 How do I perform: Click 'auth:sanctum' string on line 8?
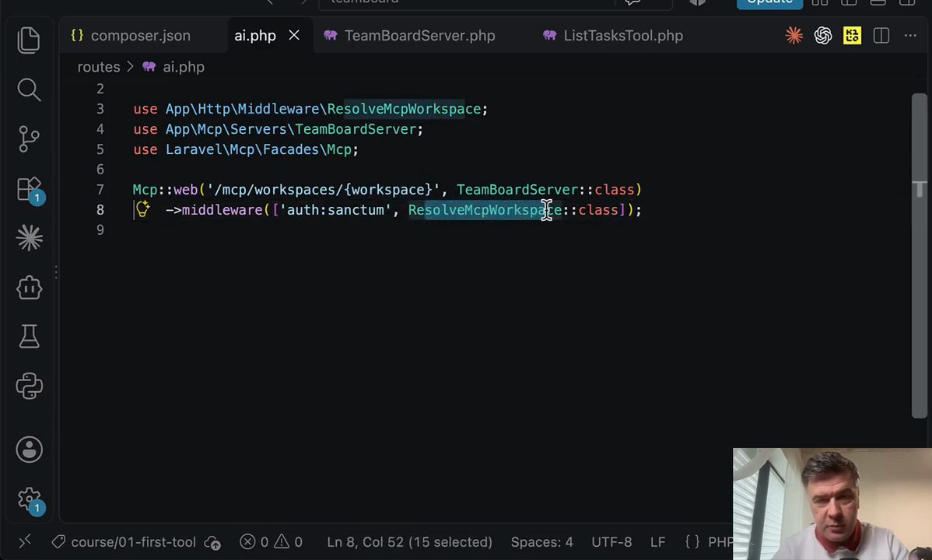335,210
